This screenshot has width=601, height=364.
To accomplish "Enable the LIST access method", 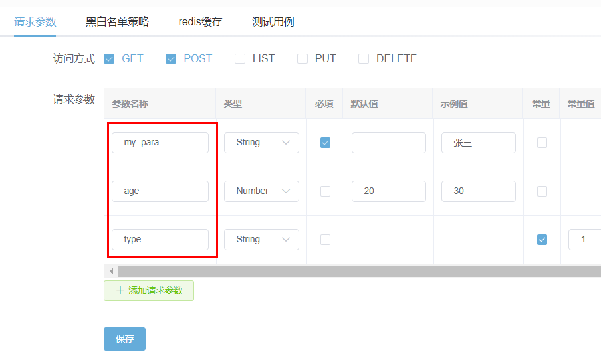I will point(240,58).
